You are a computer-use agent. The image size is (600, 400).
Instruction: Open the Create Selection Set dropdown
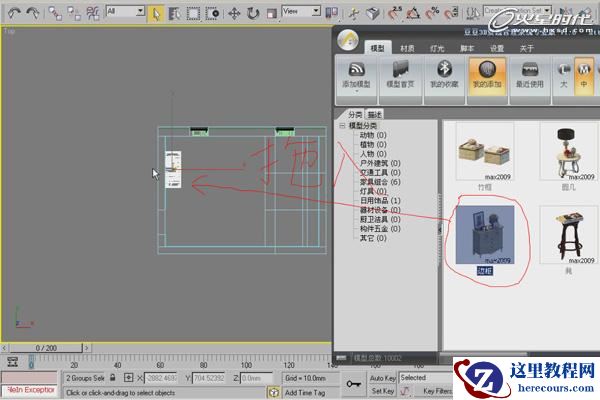tap(517, 10)
